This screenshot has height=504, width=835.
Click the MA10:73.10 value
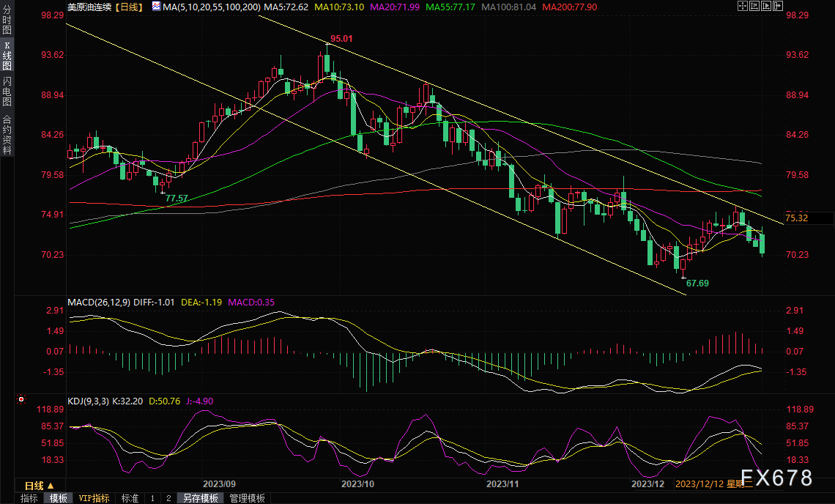[339, 7]
